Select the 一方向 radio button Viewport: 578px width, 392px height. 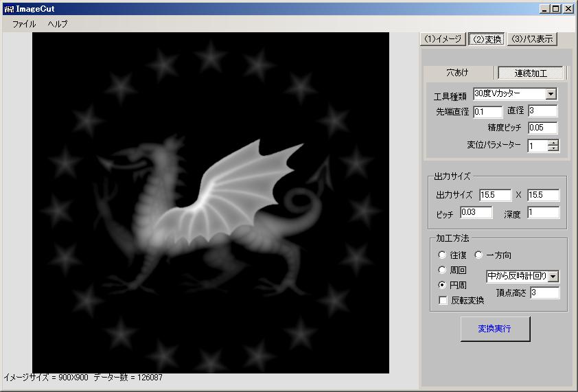coord(478,255)
